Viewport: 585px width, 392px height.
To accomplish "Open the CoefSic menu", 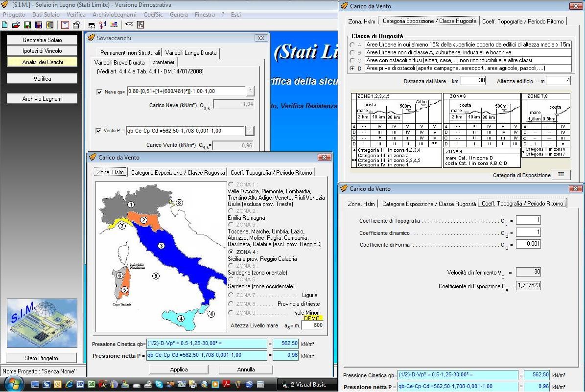I will pos(153,15).
